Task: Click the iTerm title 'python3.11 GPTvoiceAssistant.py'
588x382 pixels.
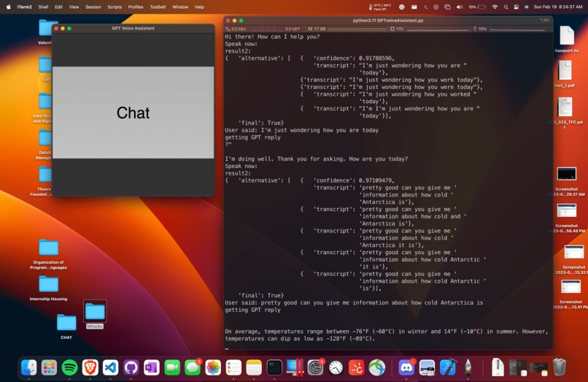Action: pyautogui.click(x=388, y=20)
